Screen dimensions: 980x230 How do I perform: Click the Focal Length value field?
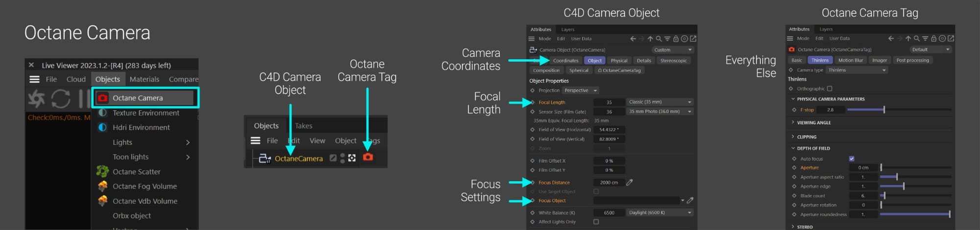[x=609, y=102]
